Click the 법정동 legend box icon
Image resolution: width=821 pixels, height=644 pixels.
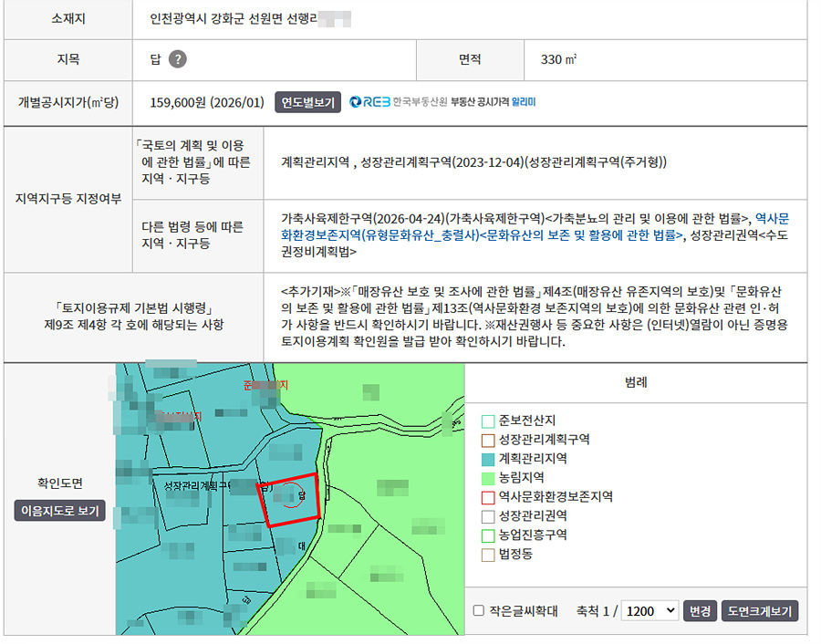(x=487, y=555)
